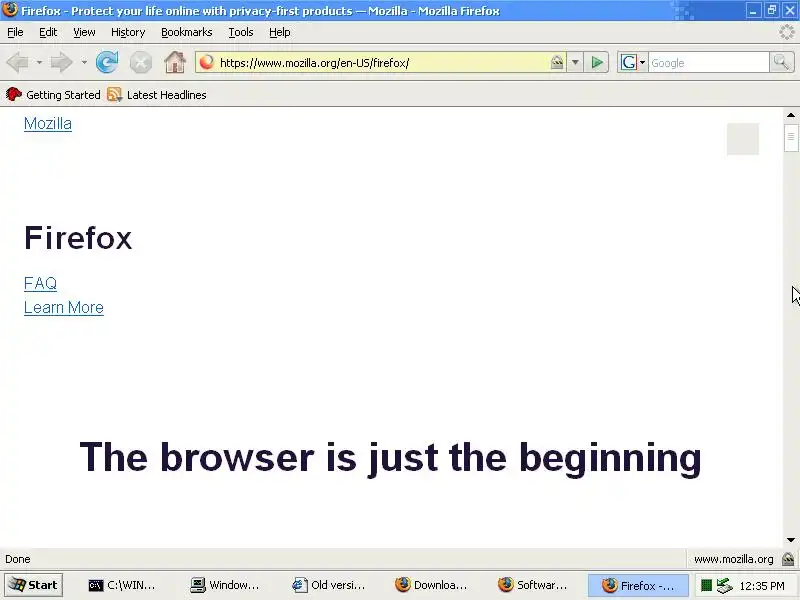Open the Edit menu
This screenshot has height=600, width=800.
pos(48,32)
